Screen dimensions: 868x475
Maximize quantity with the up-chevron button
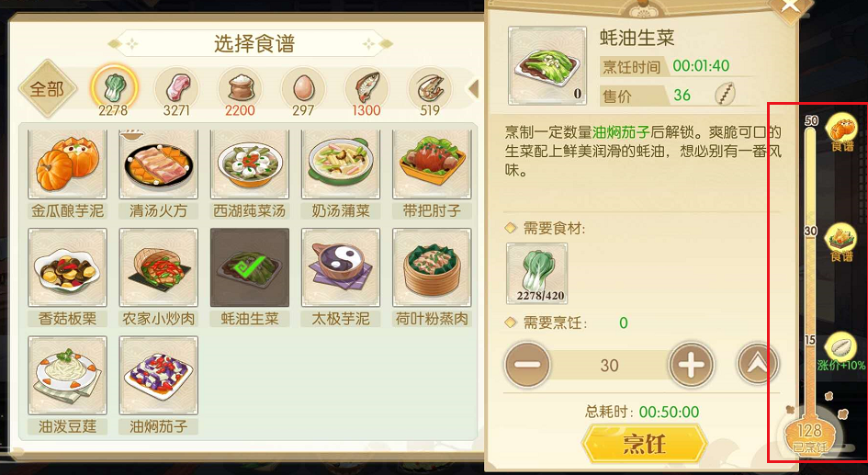coord(757,363)
